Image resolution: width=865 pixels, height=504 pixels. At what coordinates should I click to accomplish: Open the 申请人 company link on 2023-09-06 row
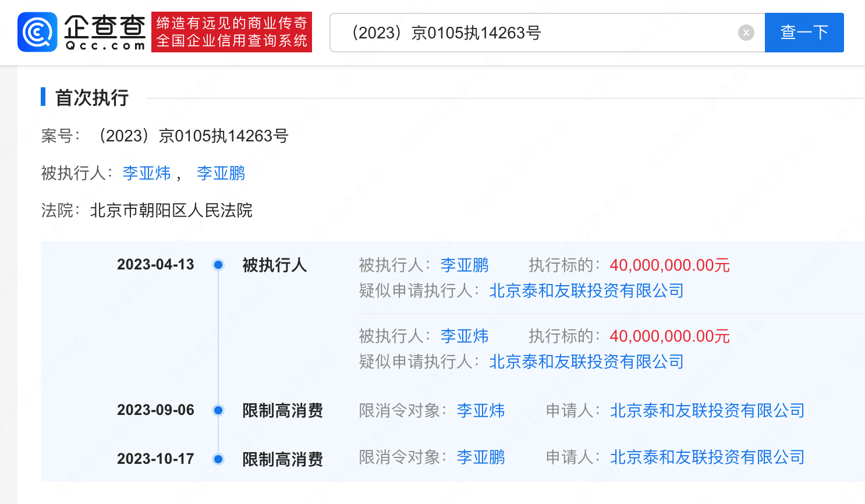pos(707,411)
